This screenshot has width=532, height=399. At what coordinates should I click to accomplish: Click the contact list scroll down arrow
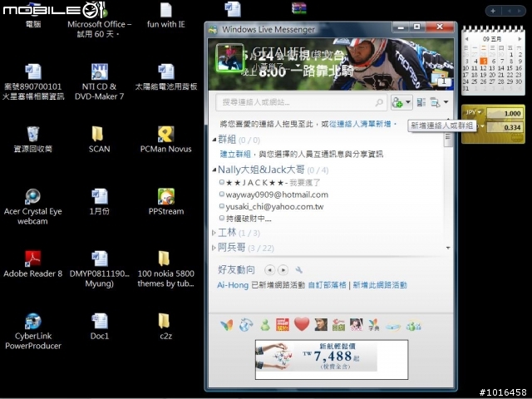448,248
